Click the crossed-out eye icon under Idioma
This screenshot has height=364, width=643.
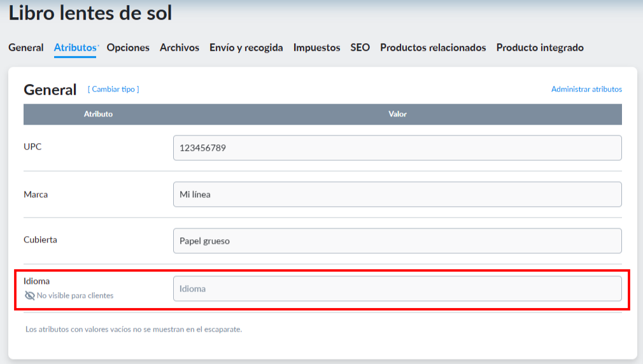29,295
